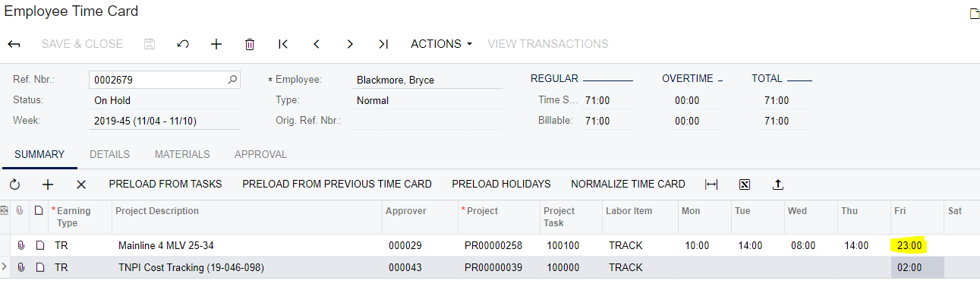Click the undo icon in toolbar
980x287 pixels.
pos(182,44)
